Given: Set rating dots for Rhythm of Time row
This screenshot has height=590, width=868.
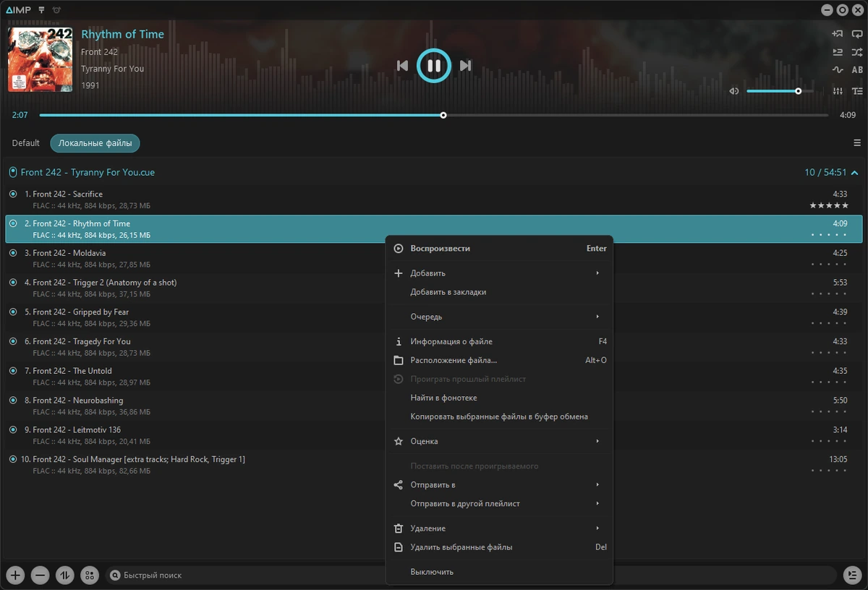Looking at the screenshot, I should [x=829, y=235].
